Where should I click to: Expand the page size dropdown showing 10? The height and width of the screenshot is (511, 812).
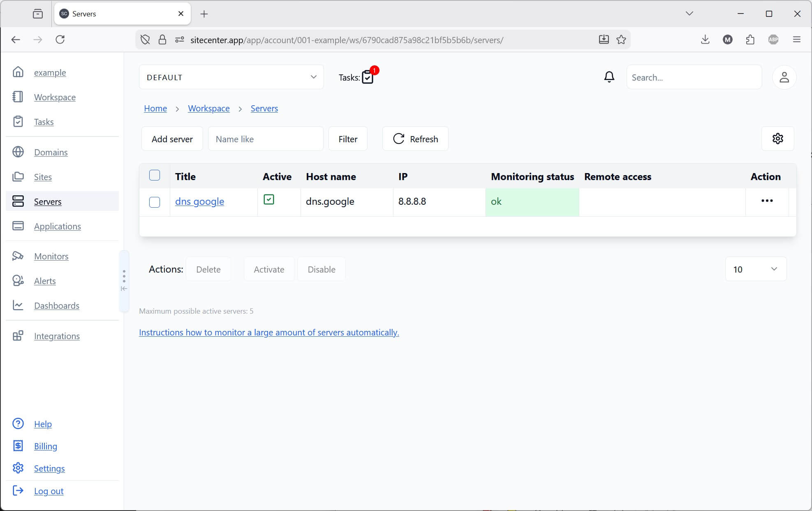(756, 269)
